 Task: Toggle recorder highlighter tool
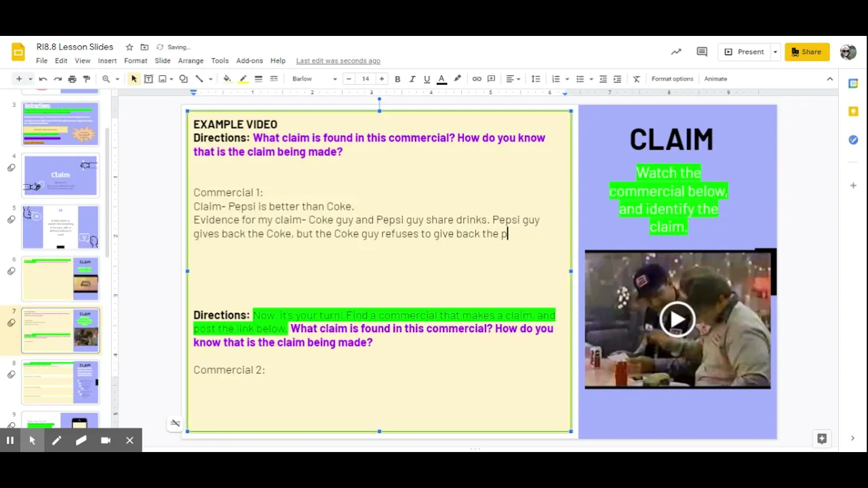pos(81,441)
